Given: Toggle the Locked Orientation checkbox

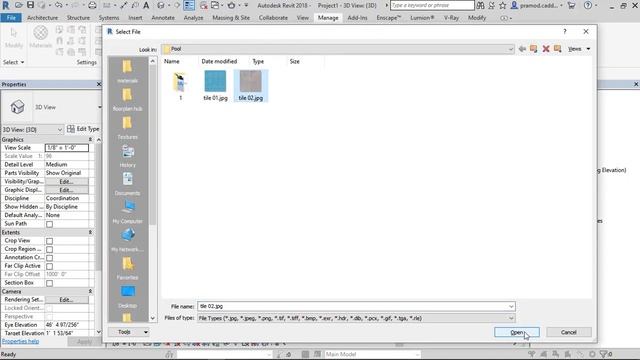Looking at the screenshot, I should (x=49, y=309).
